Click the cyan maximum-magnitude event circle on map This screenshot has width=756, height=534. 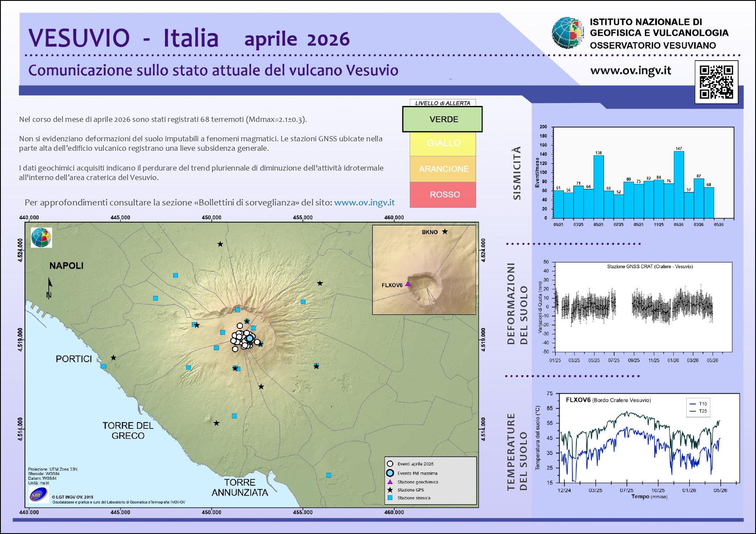[249, 338]
